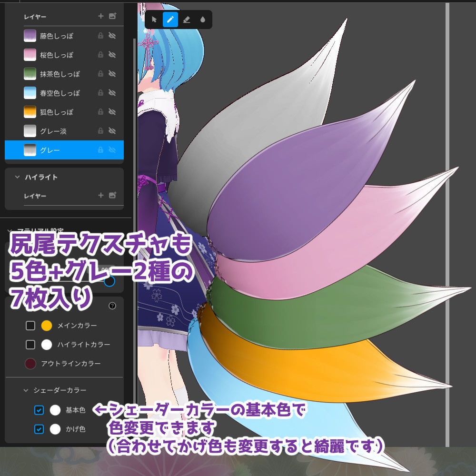
Task: Collapse the ハイライト section
Action: pos(17,177)
